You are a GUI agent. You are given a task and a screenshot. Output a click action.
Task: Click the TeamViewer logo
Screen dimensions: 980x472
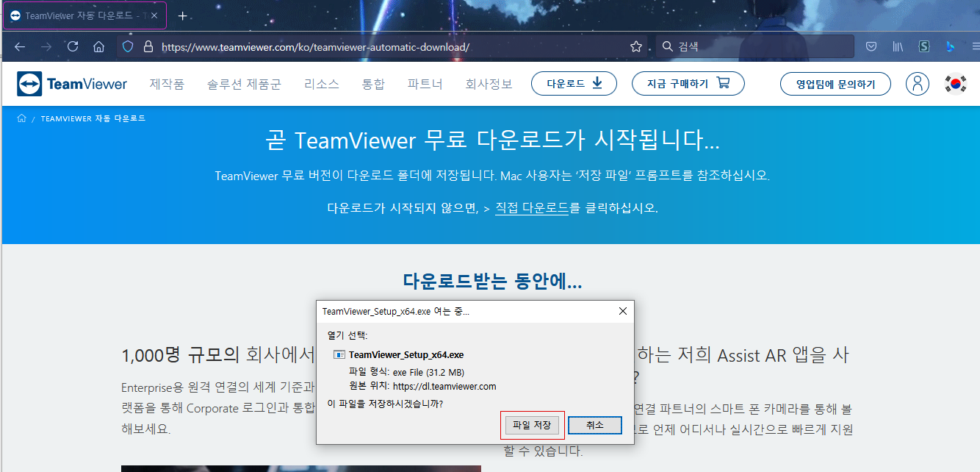pos(72,84)
